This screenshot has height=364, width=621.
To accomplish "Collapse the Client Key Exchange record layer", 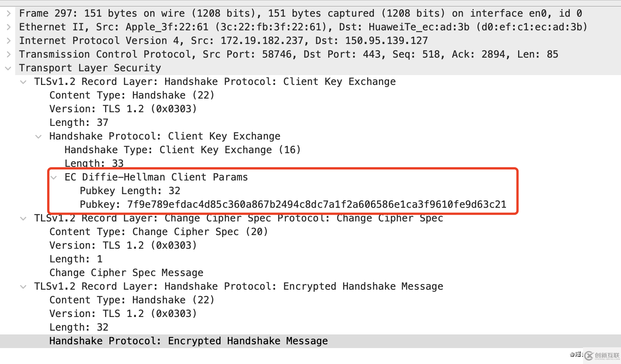I will pyautogui.click(x=24, y=82).
